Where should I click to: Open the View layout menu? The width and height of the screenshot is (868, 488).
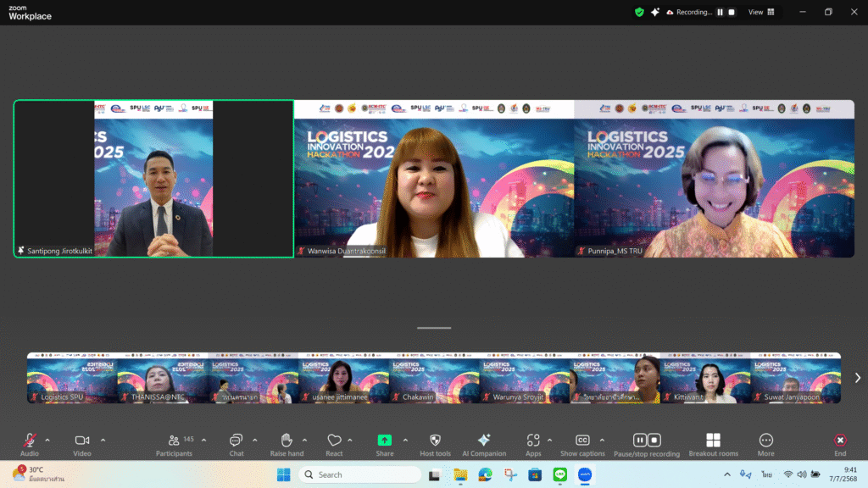[x=761, y=12]
